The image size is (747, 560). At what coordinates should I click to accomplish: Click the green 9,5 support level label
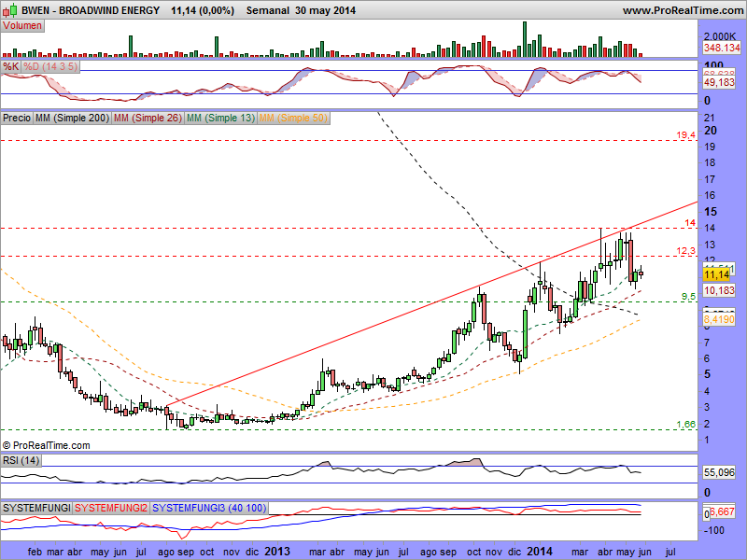pos(688,297)
